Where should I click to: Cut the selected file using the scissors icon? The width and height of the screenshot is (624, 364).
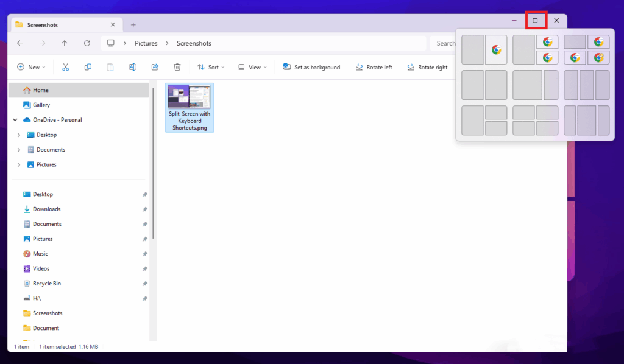[65, 67]
